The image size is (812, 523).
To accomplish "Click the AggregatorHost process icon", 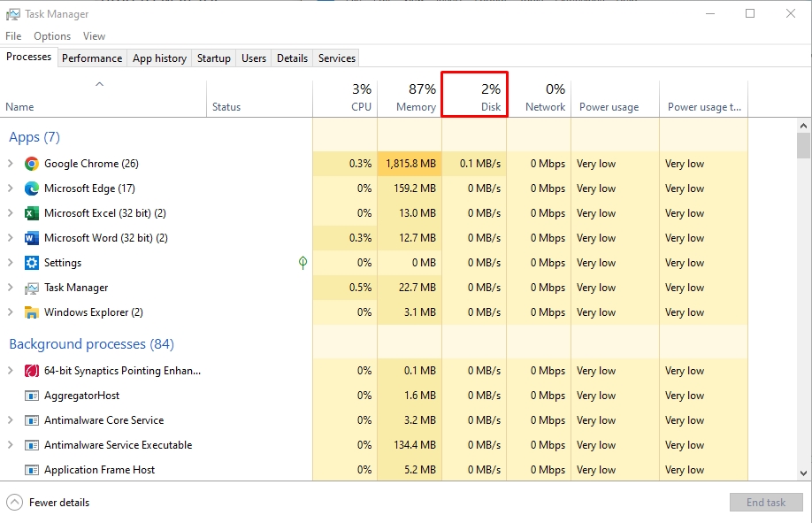I will (32, 396).
